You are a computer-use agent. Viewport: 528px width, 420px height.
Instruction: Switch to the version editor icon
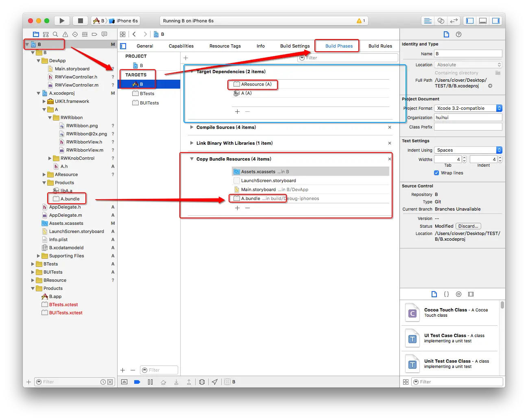coord(454,21)
